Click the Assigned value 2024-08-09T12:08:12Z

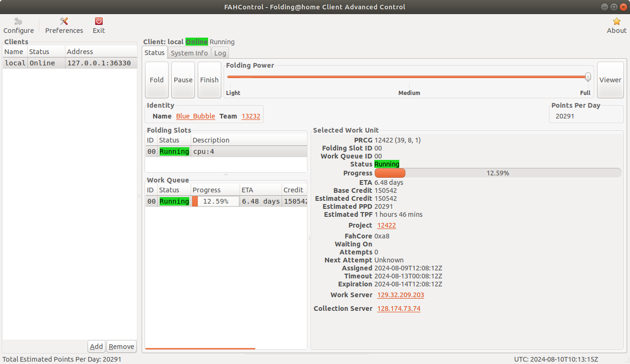(x=408, y=268)
